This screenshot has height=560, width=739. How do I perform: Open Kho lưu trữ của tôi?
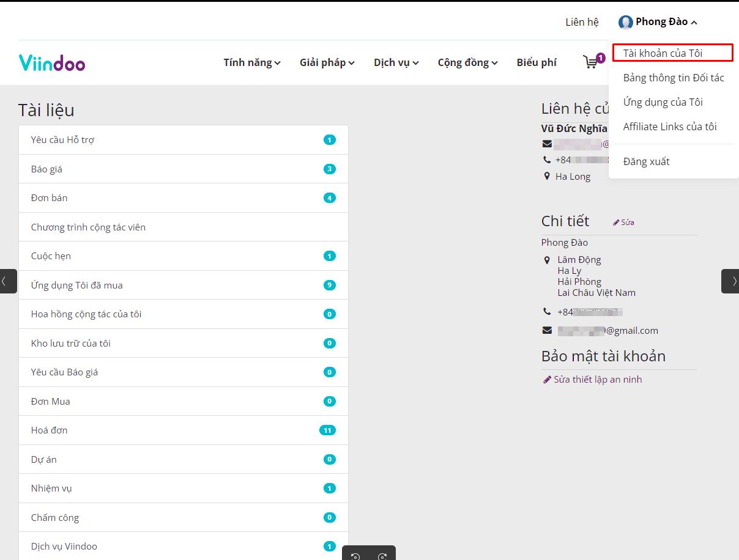(184, 343)
